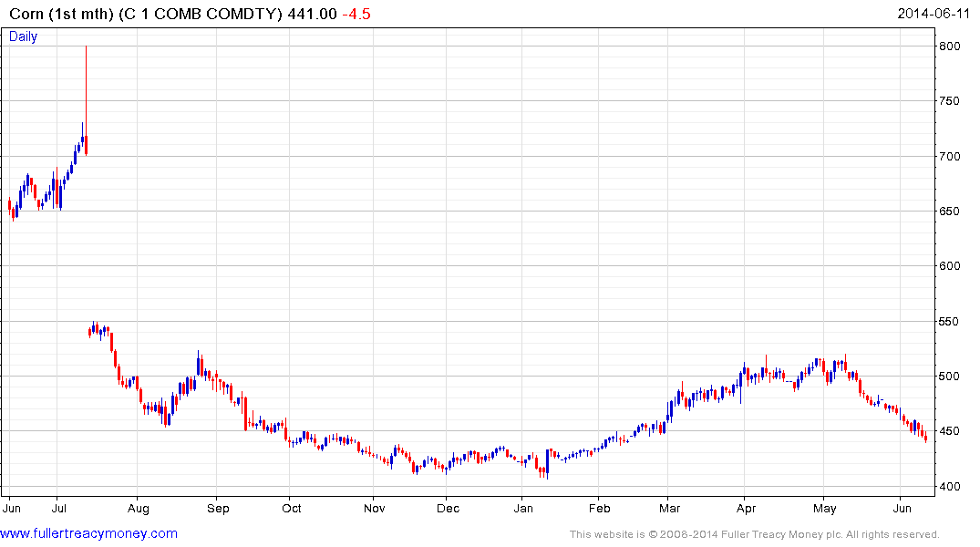Click the date 2014-06-11
Screen dimensions: 980x547
click(x=934, y=13)
